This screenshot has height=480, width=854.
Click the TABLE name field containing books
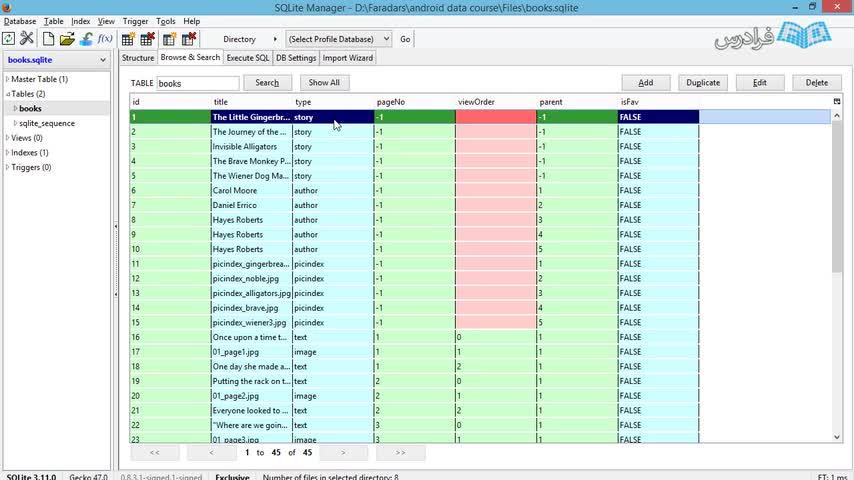[198, 83]
